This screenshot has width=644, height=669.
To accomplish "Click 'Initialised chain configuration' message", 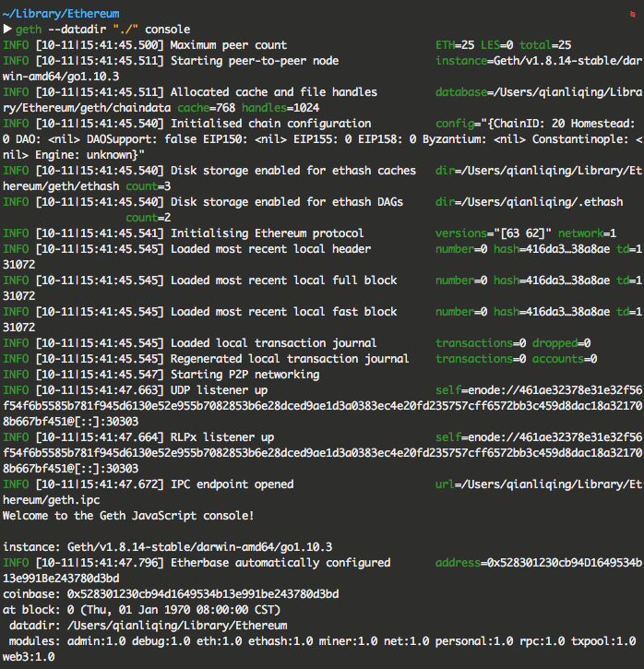I will [271, 124].
